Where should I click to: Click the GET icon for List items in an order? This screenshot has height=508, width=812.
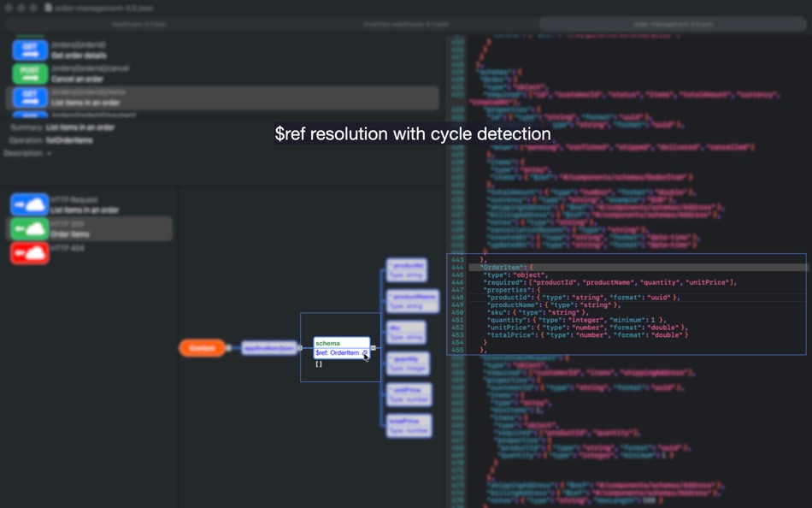(30, 97)
